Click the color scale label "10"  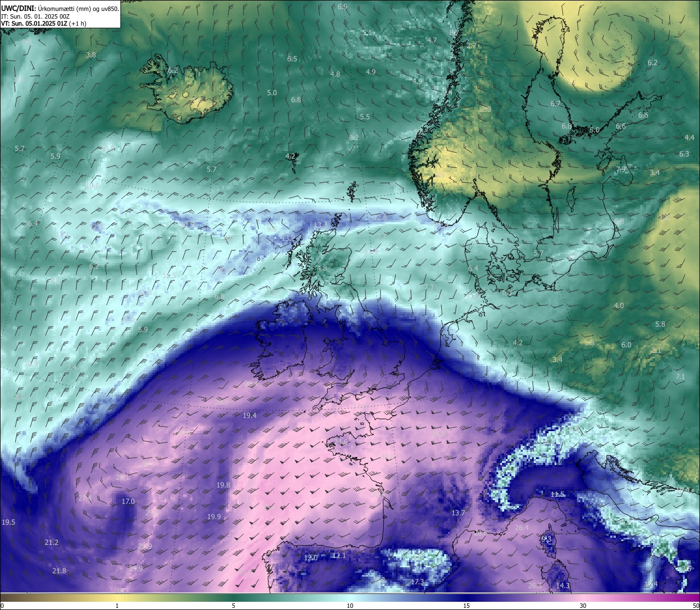pos(350,606)
